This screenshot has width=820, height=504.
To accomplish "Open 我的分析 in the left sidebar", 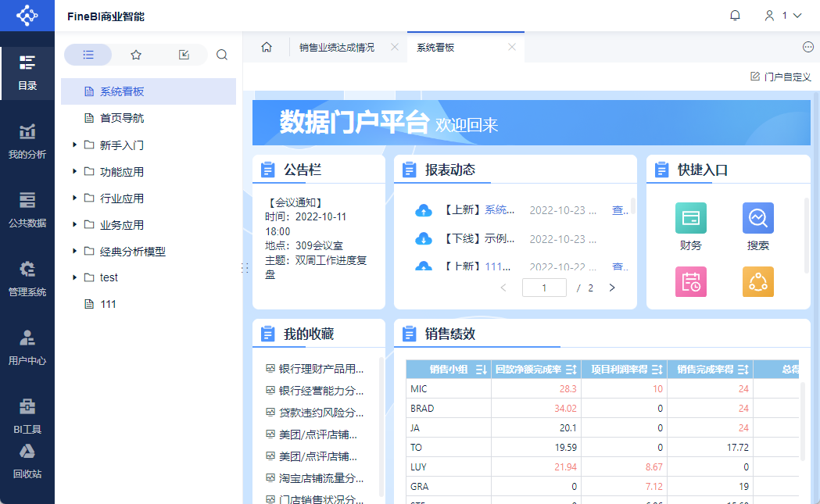I will pyautogui.click(x=27, y=141).
